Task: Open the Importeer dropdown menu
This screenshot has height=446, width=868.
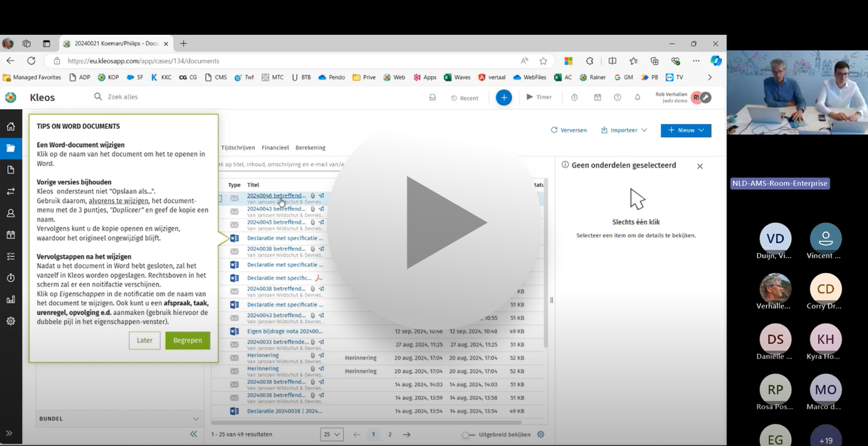Action: tap(624, 130)
